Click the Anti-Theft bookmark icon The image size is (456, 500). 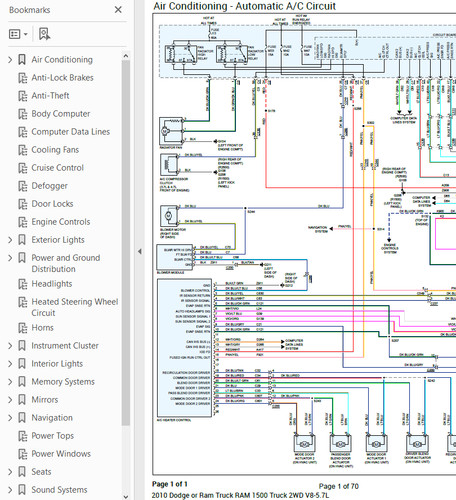[23, 96]
